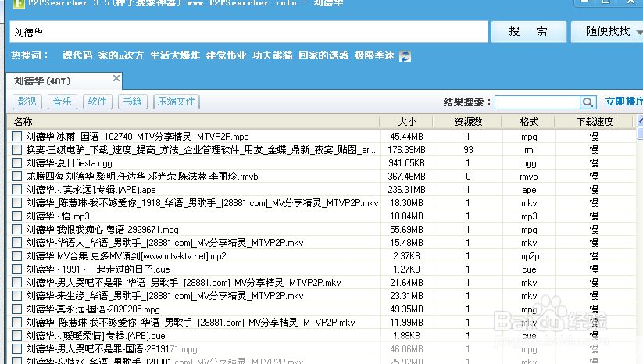Check the box for 龙腾四海 rmvb row

coord(17,177)
